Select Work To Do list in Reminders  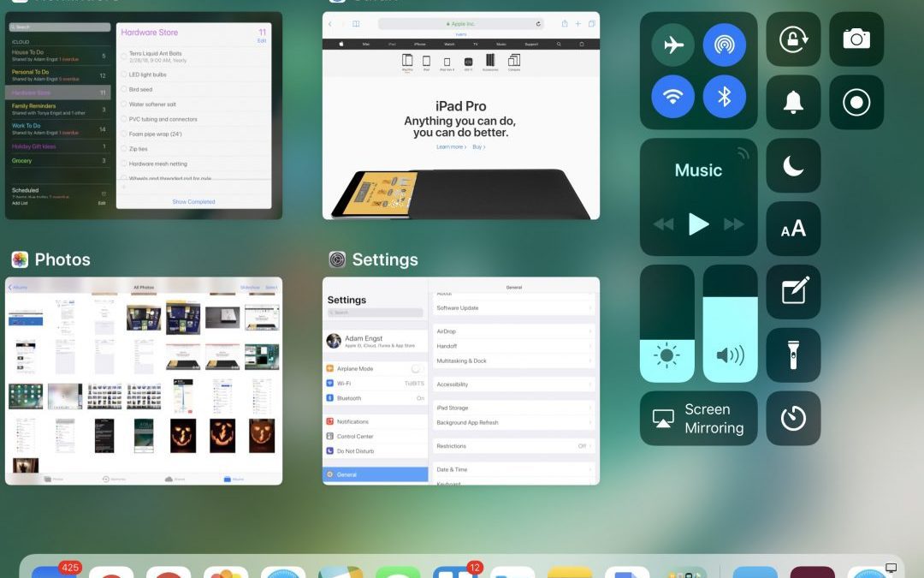(58, 128)
